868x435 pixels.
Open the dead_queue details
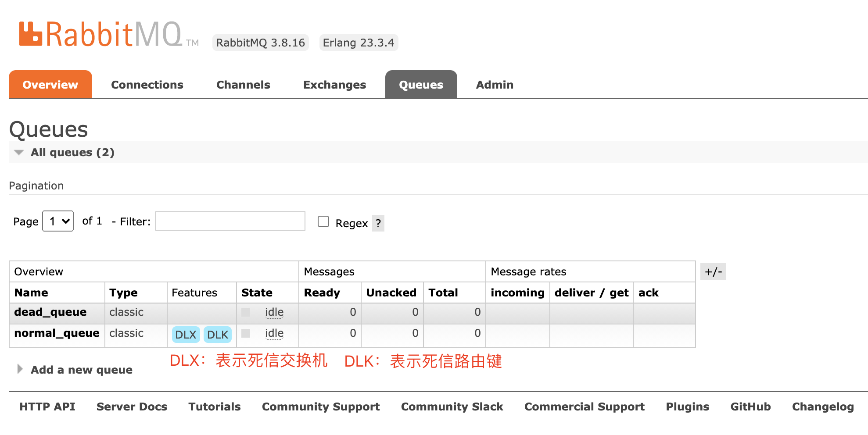coord(50,312)
